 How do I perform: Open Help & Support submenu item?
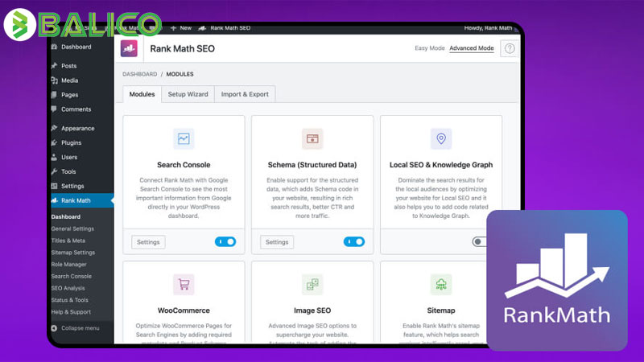click(x=71, y=312)
